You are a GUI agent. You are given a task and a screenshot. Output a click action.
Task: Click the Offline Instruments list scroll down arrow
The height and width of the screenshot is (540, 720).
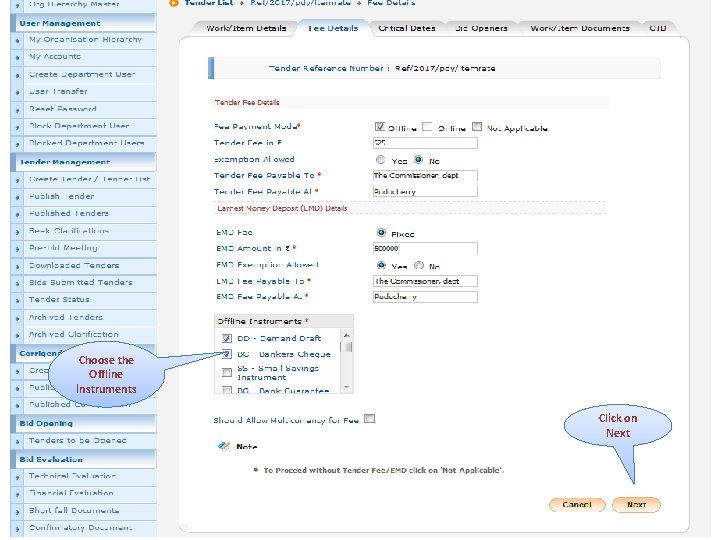point(347,388)
